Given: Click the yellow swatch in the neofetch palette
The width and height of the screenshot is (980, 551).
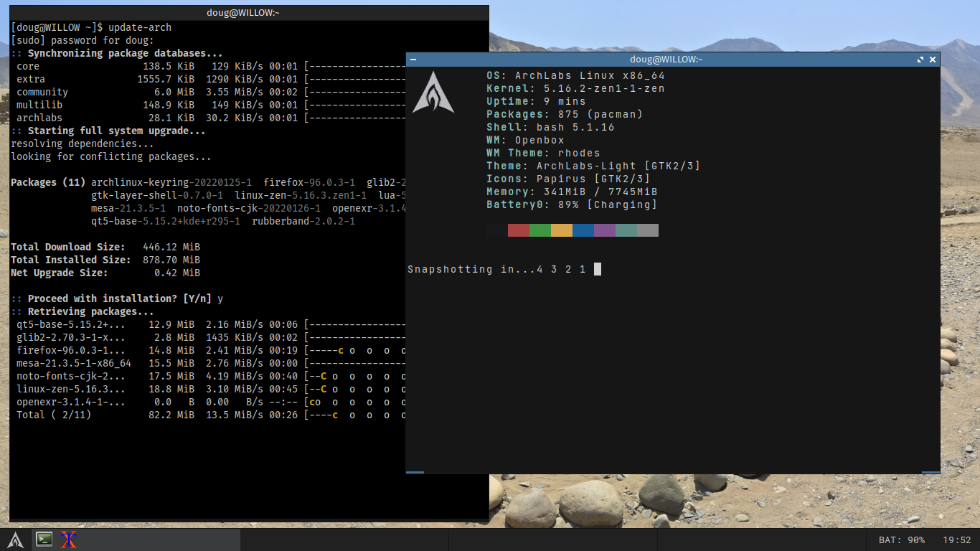Looking at the screenshot, I should point(562,230).
